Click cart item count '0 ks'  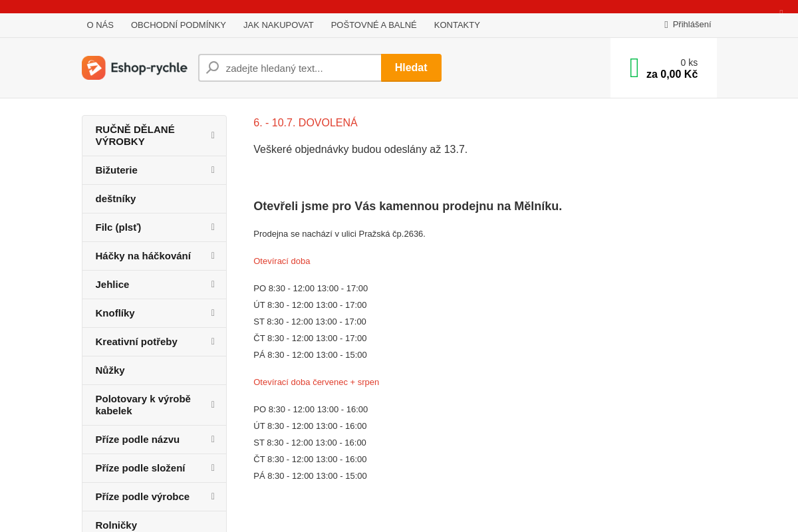[689, 63]
